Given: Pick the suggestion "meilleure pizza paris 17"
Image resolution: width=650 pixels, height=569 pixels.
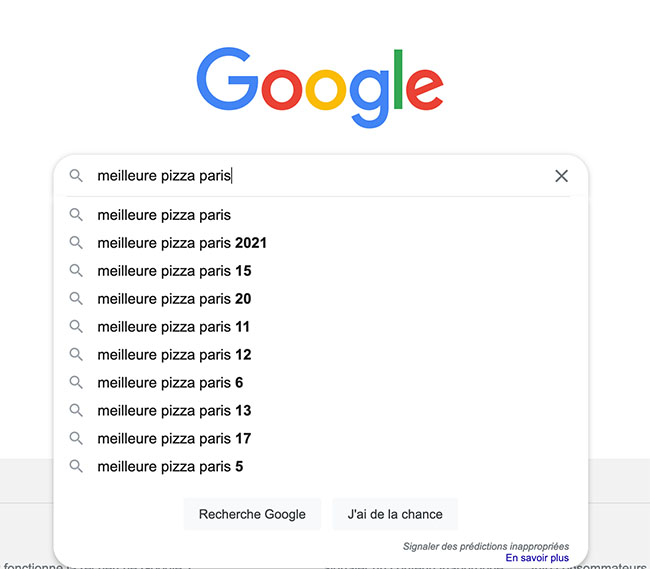Looking at the screenshot, I should 174,439.
